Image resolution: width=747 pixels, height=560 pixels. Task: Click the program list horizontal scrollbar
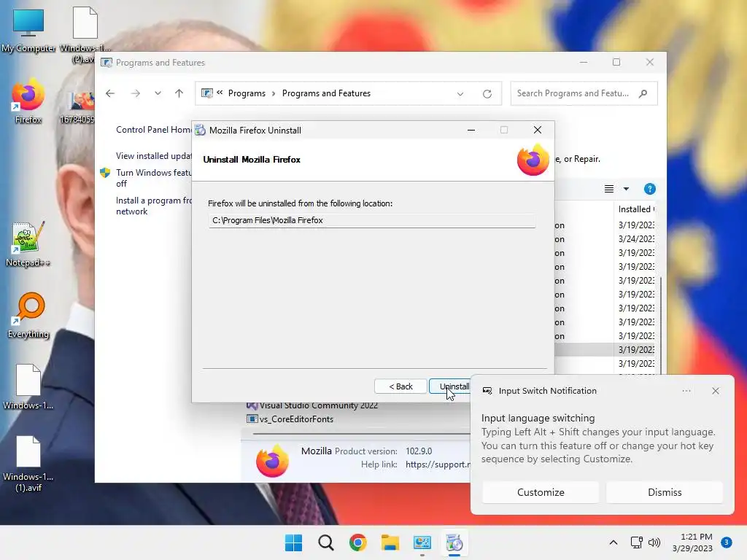361,434
